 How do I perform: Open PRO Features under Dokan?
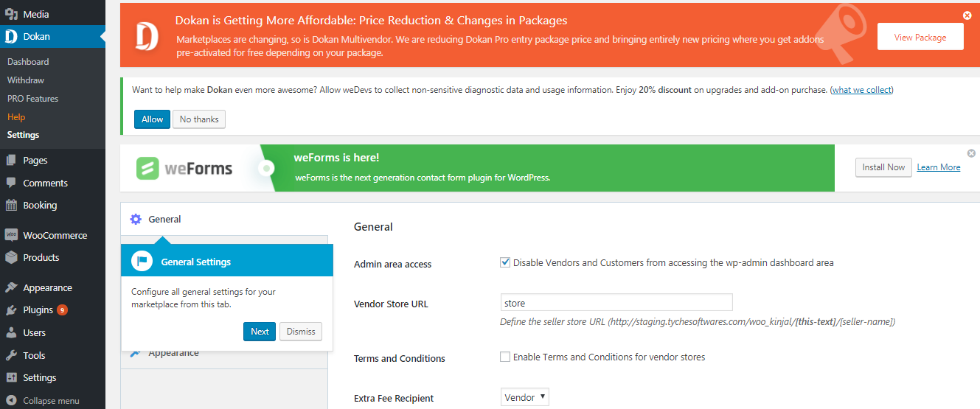[32, 99]
